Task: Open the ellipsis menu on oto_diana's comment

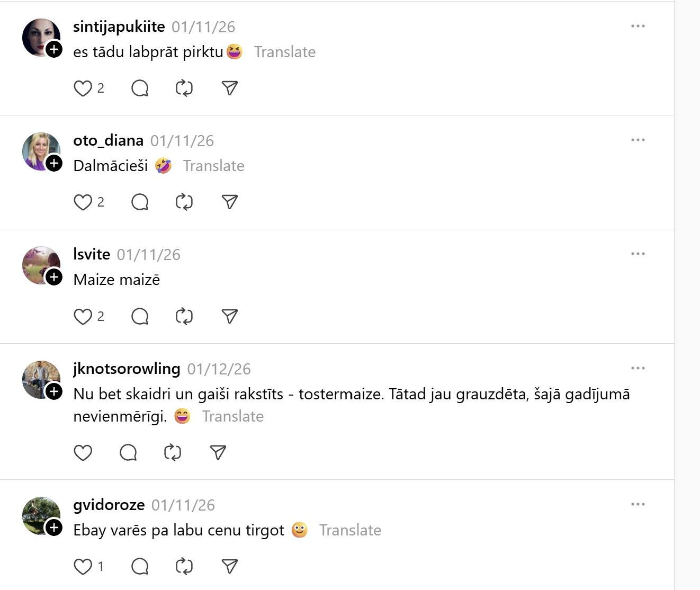Action: point(638,140)
